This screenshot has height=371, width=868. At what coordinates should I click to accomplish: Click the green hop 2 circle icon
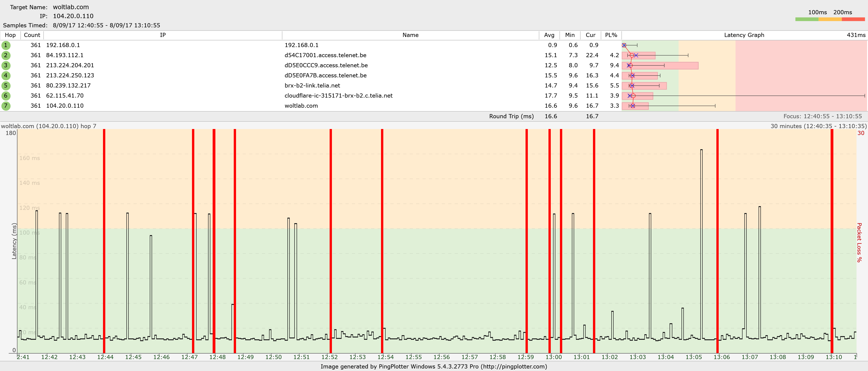[x=6, y=55]
